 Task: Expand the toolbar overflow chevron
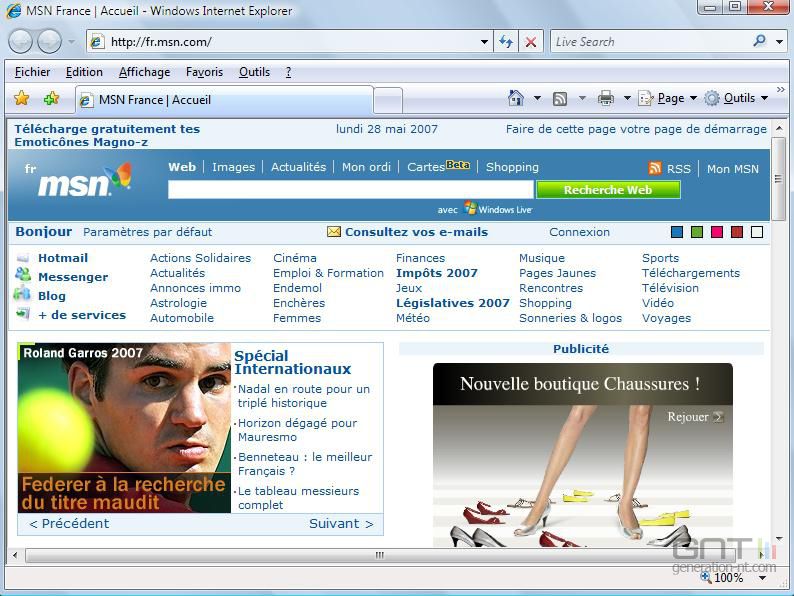click(x=780, y=90)
